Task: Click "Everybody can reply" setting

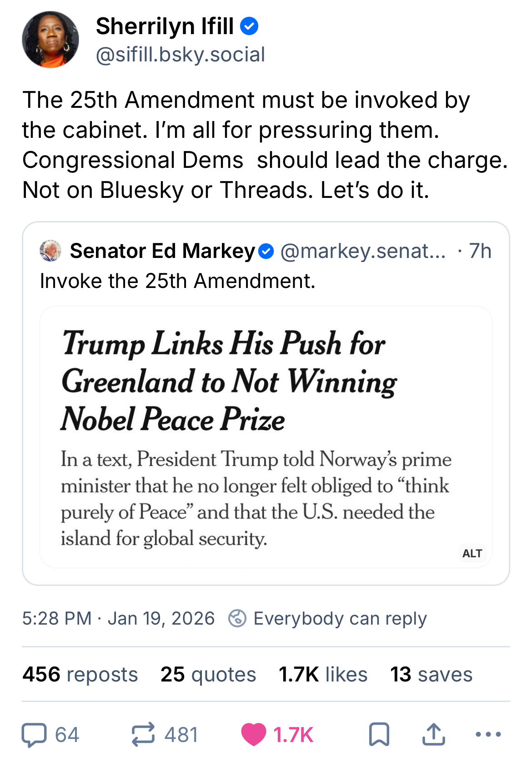Action: coord(340,618)
